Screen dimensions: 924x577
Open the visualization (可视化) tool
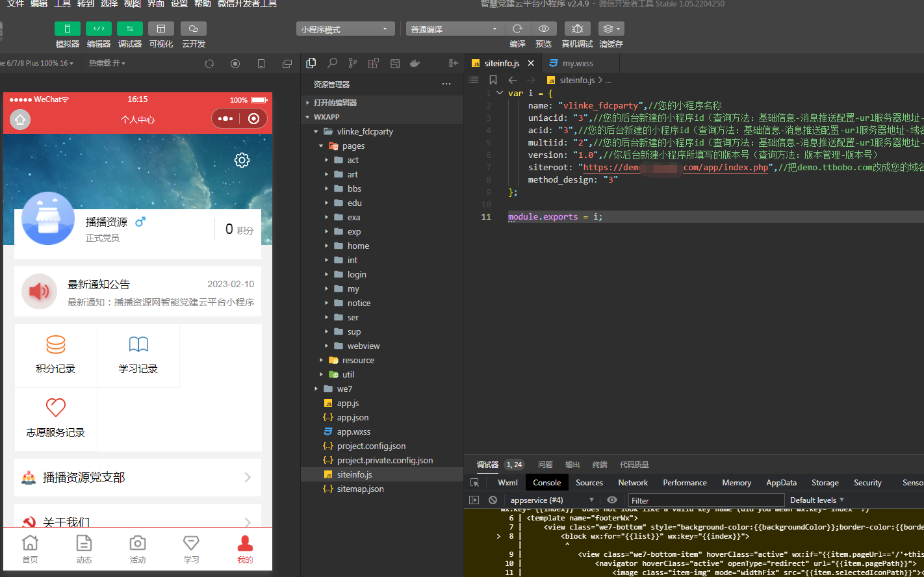tap(160, 29)
